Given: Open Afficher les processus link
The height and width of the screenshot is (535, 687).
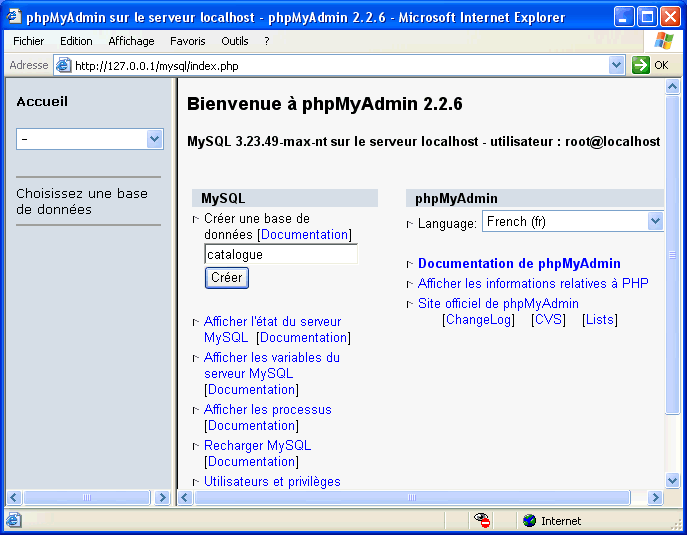Looking at the screenshot, I should click(268, 410).
